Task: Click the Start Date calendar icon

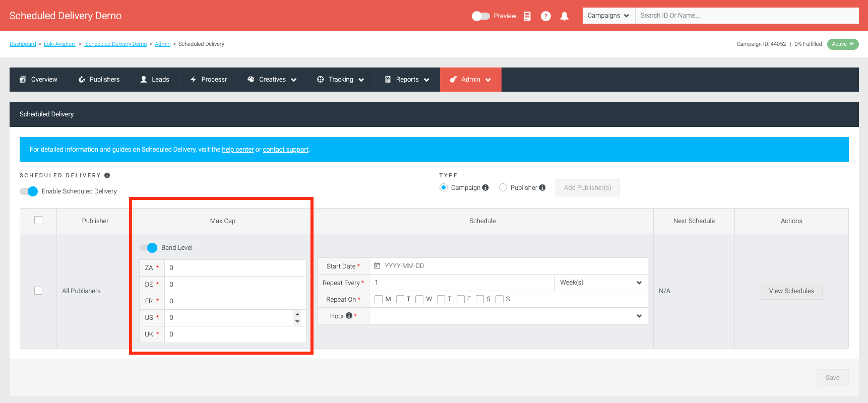Action: [x=377, y=265]
